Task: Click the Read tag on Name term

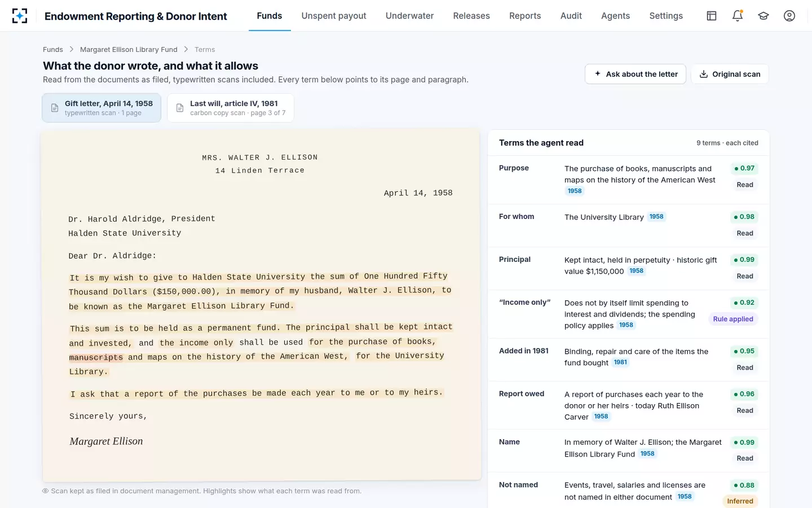Action: [x=745, y=458]
